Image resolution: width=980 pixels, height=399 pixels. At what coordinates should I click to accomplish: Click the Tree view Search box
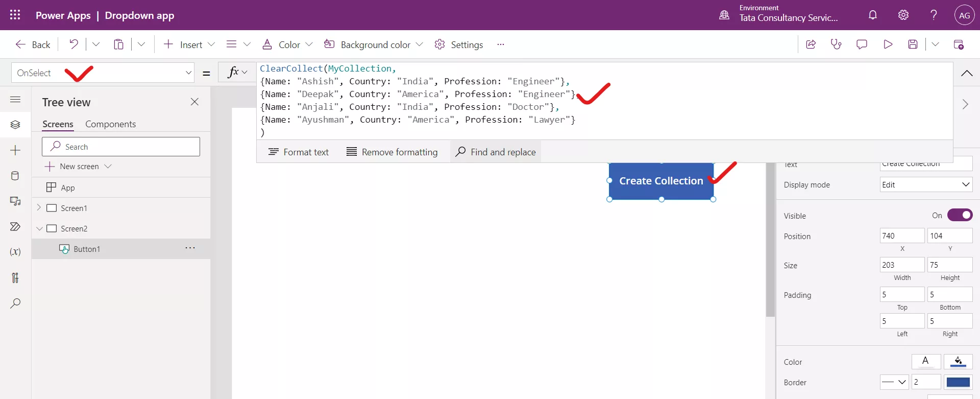(x=121, y=147)
